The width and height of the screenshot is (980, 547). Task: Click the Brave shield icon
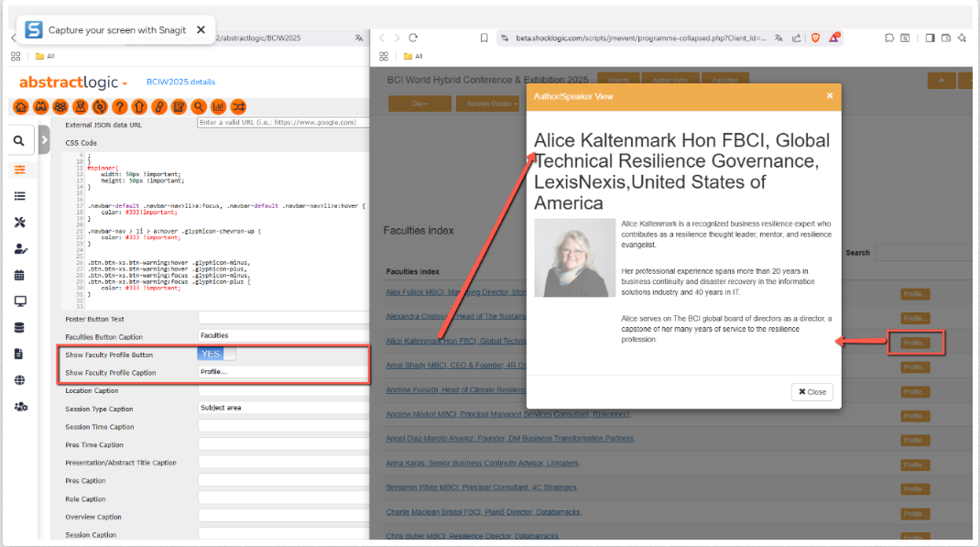816,38
